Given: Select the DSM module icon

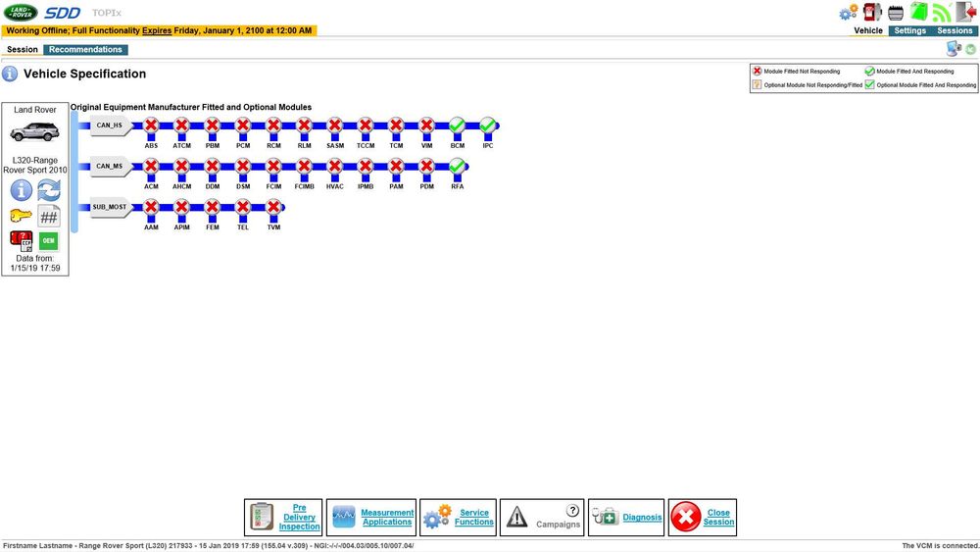Looking at the screenshot, I should 242,166.
